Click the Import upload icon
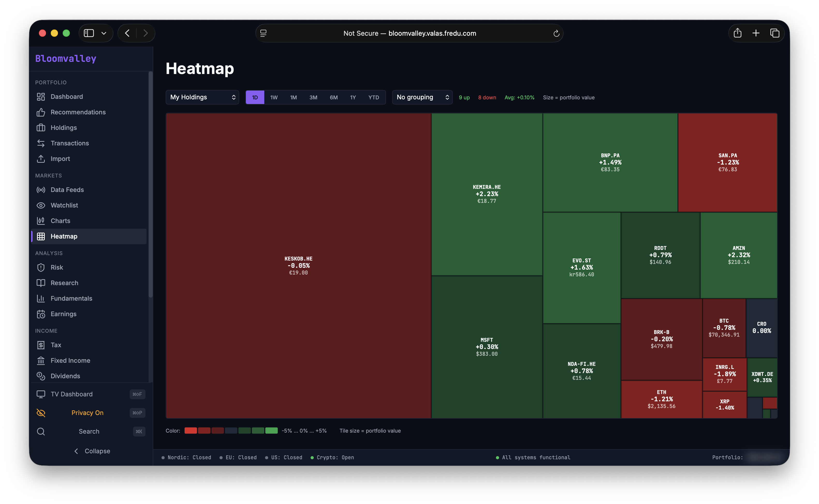This screenshot has width=819, height=504. [41, 159]
